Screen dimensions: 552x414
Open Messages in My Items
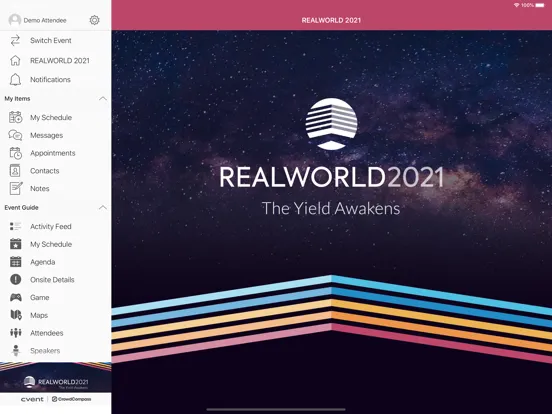pos(56,135)
